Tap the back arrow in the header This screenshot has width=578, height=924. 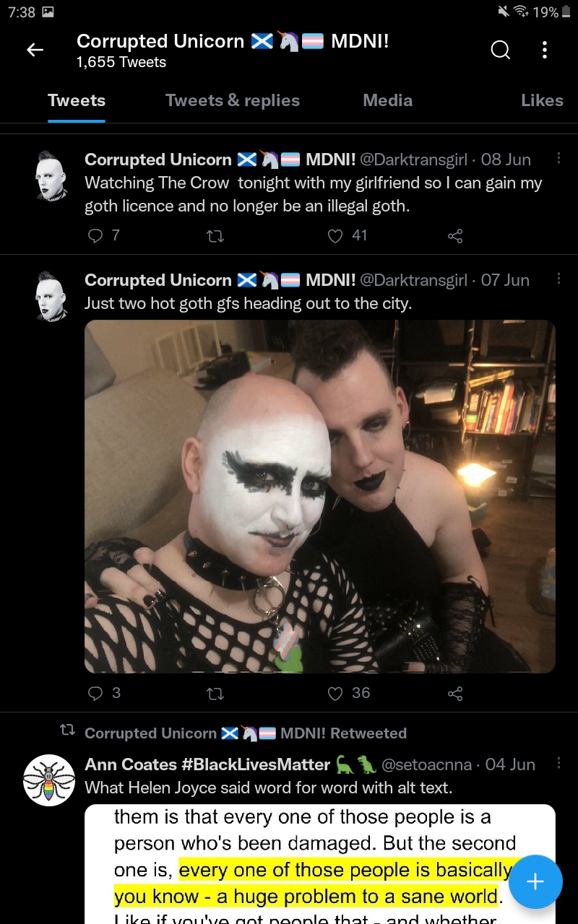pyautogui.click(x=35, y=50)
